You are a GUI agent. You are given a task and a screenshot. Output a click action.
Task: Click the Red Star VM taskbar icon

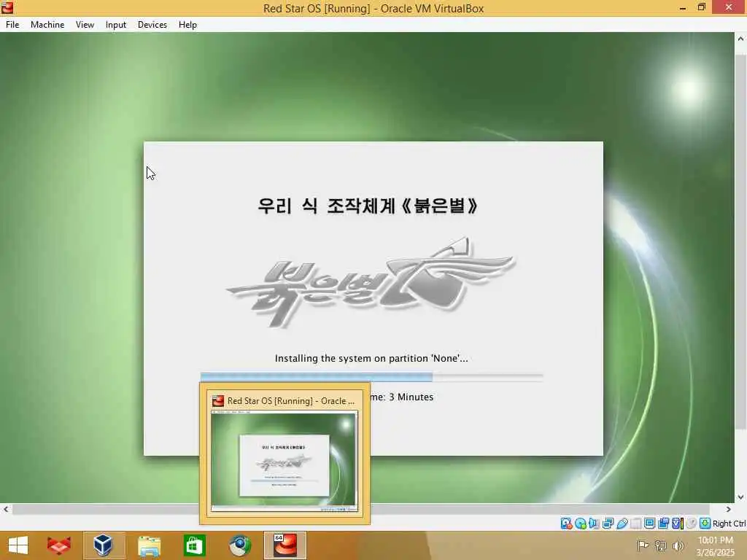tap(285, 545)
